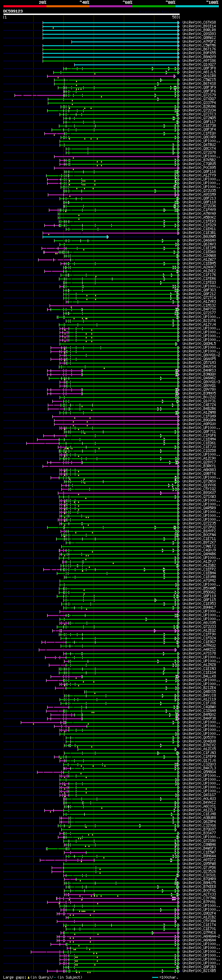222x980 pixels.
Task: Select the UniRef100_A8IJL5 label
Action: (199, 72)
